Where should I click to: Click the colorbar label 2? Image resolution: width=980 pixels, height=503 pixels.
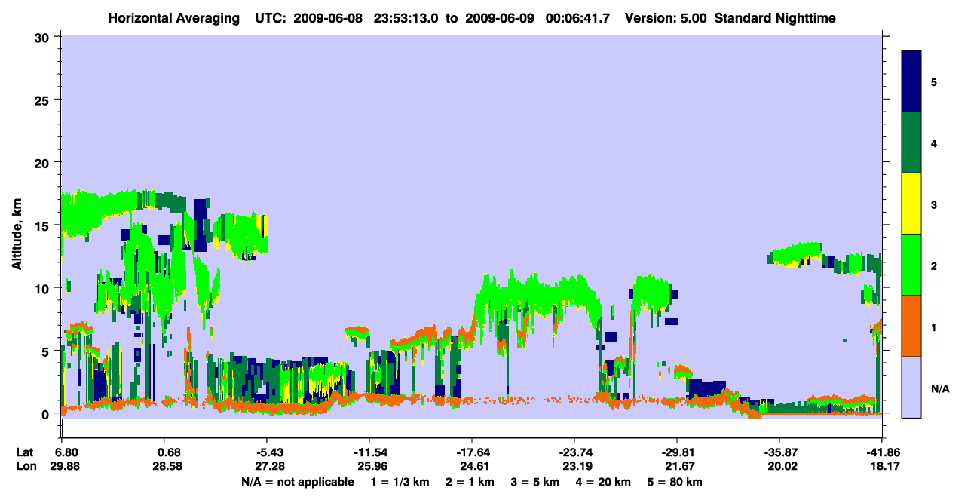click(x=934, y=266)
